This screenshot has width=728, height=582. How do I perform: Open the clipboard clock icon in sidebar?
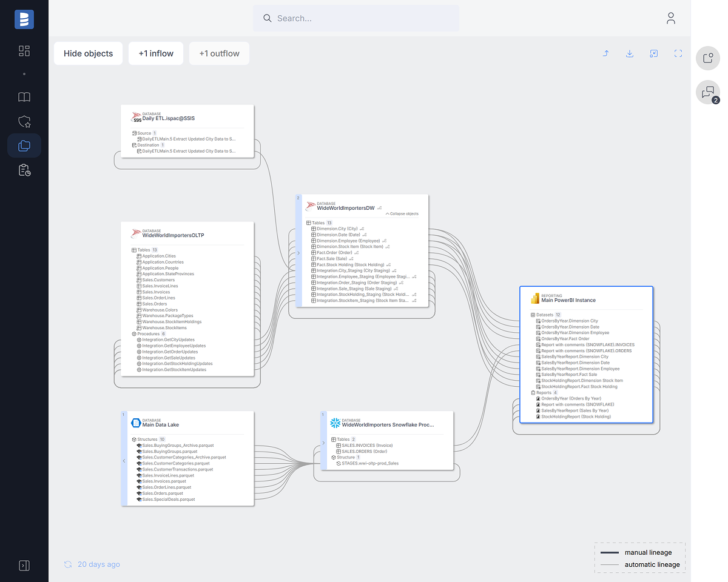pyautogui.click(x=24, y=170)
